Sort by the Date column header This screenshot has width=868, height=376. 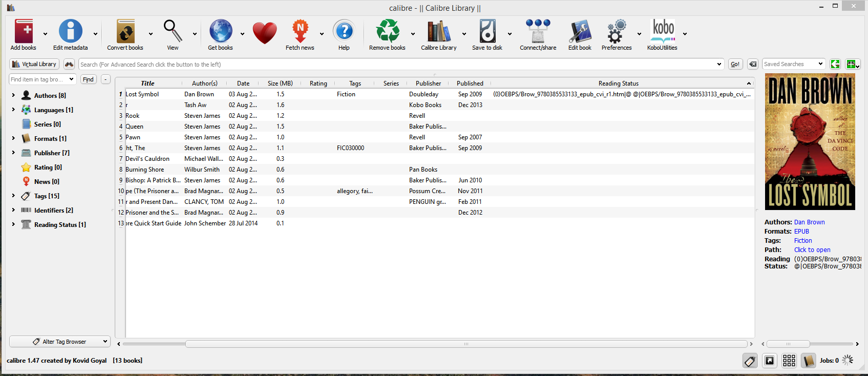pyautogui.click(x=243, y=83)
